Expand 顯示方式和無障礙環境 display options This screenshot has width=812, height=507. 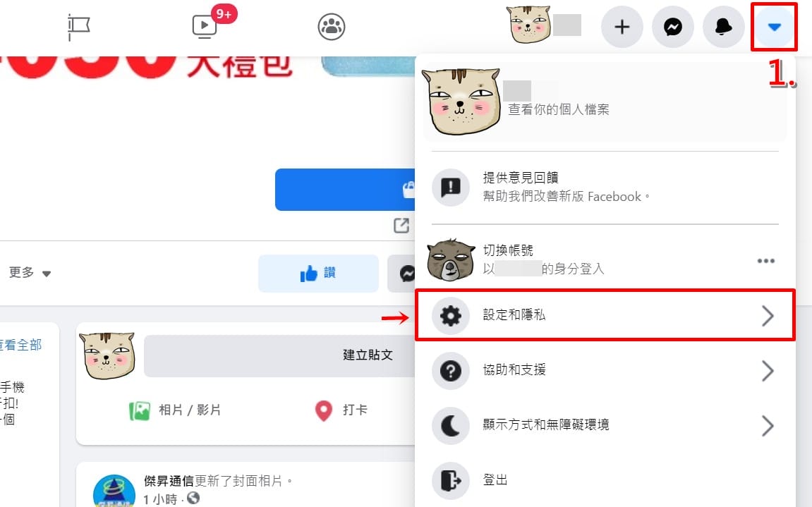pyautogui.click(x=605, y=426)
